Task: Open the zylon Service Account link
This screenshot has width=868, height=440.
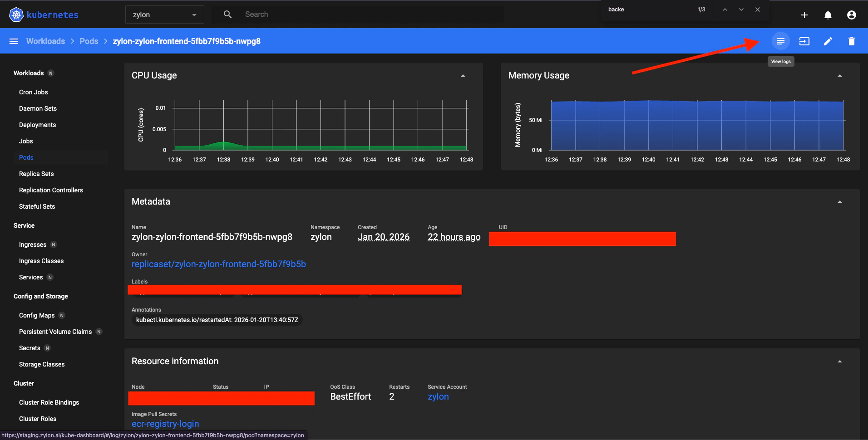Action: click(x=438, y=396)
